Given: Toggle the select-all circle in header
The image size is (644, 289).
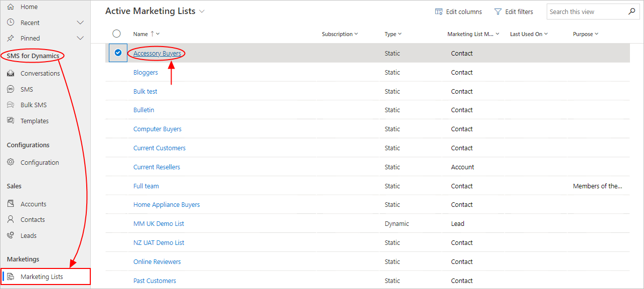Looking at the screenshot, I should [x=117, y=34].
